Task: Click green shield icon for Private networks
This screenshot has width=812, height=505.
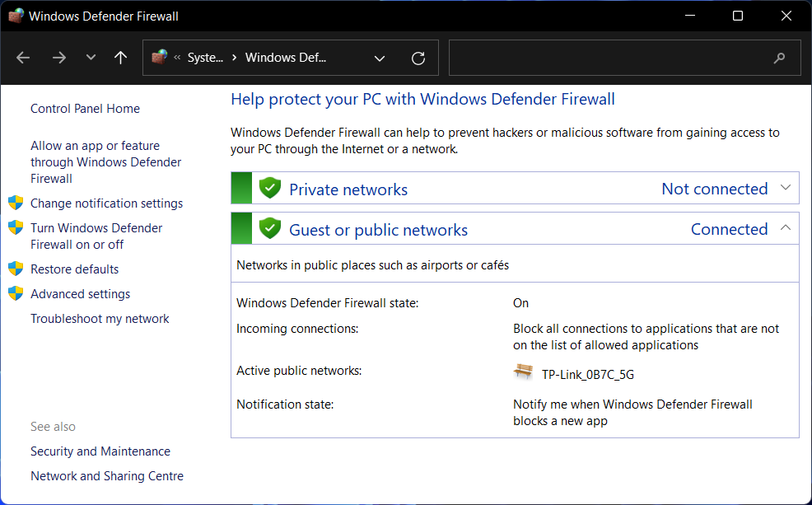Action: click(270, 188)
